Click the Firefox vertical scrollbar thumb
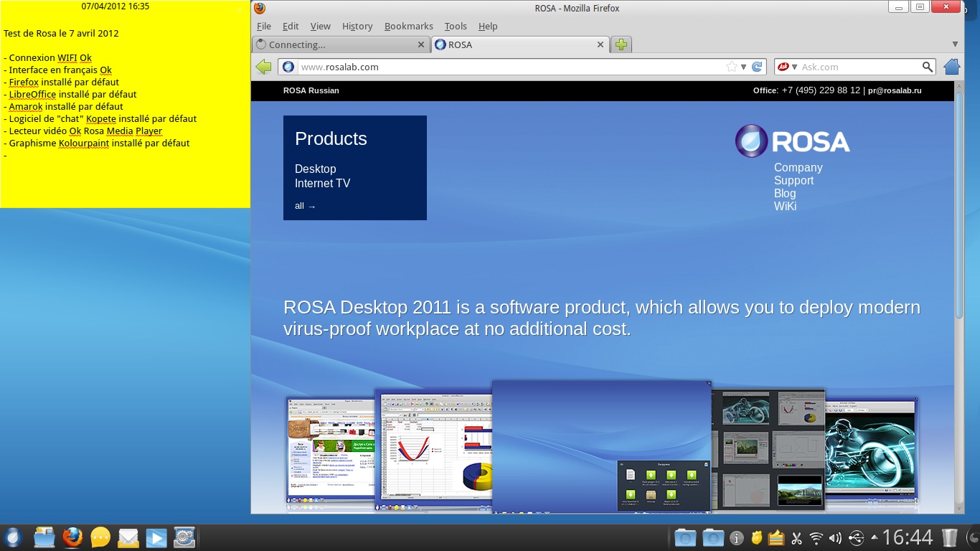The image size is (980, 551). [x=959, y=205]
